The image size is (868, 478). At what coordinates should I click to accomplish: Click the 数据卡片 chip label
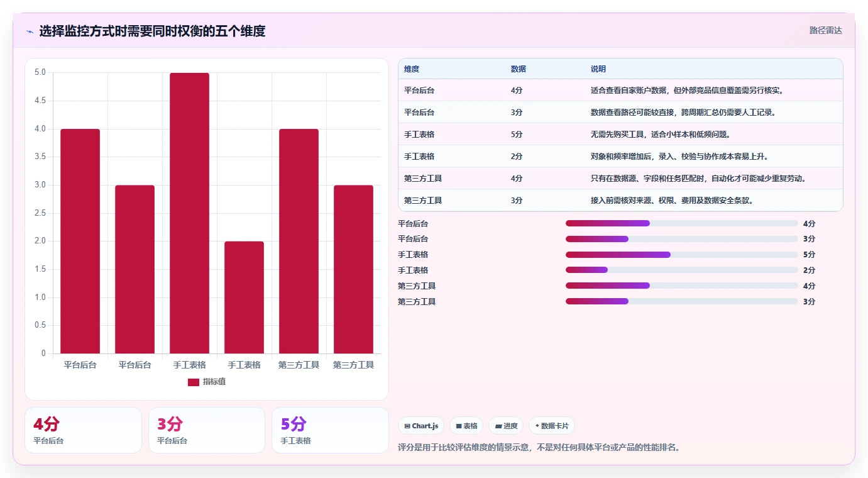(554, 426)
